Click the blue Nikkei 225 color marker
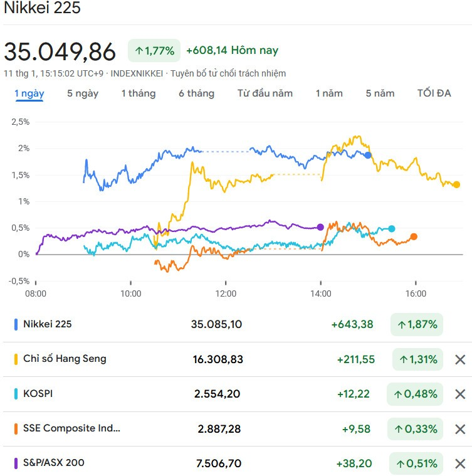 (16, 325)
